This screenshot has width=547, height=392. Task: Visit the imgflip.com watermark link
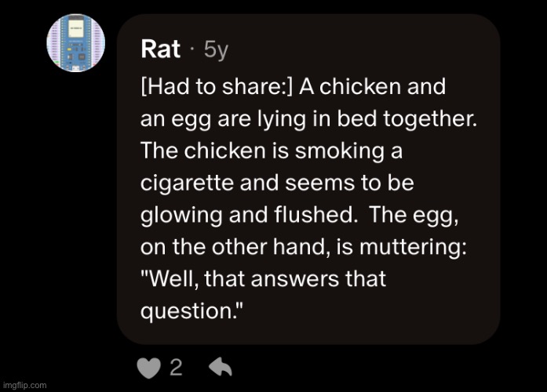[24, 385]
